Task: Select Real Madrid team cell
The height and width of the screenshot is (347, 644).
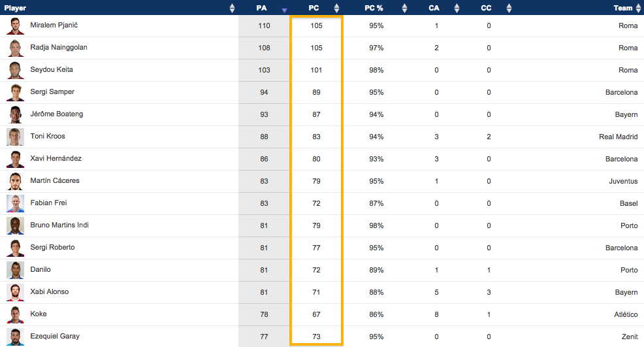Action: [x=618, y=137]
